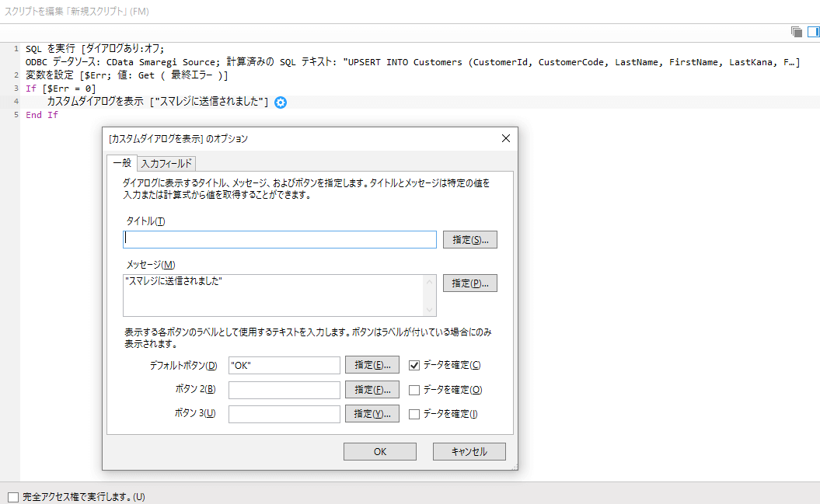Select the If [$Err = 0] script line
The height and width of the screenshot is (504, 820).
point(61,89)
